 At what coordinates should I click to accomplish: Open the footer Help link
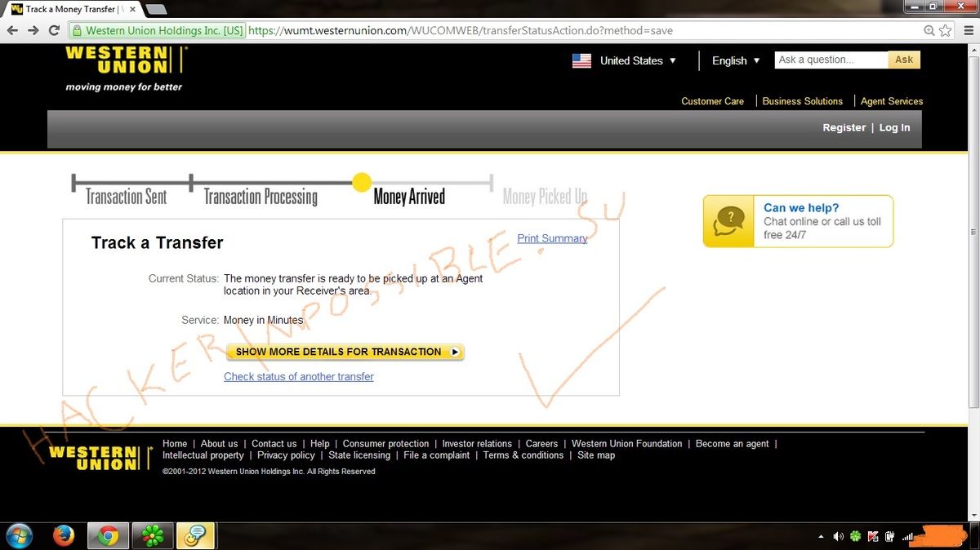click(319, 444)
